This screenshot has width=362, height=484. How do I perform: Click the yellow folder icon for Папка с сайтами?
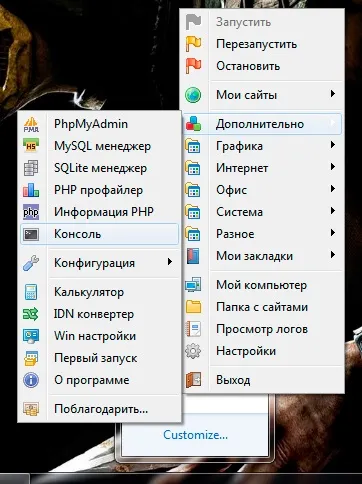(193, 307)
